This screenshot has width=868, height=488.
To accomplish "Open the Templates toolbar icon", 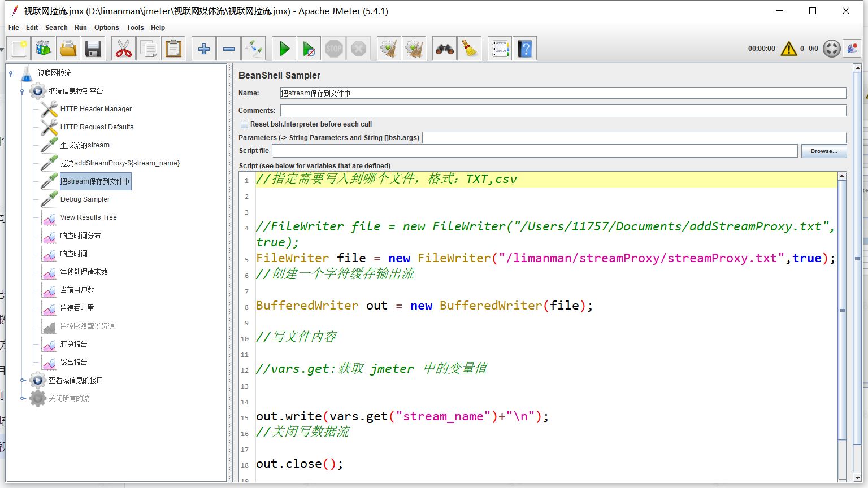I will click(44, 49).
